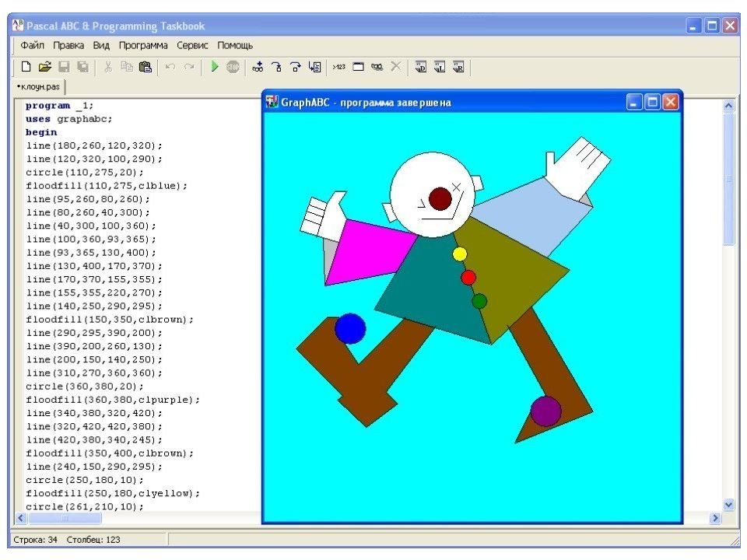747x560 pixels.
Task: Click the Cut scissors icon
Action: [108, 67]
